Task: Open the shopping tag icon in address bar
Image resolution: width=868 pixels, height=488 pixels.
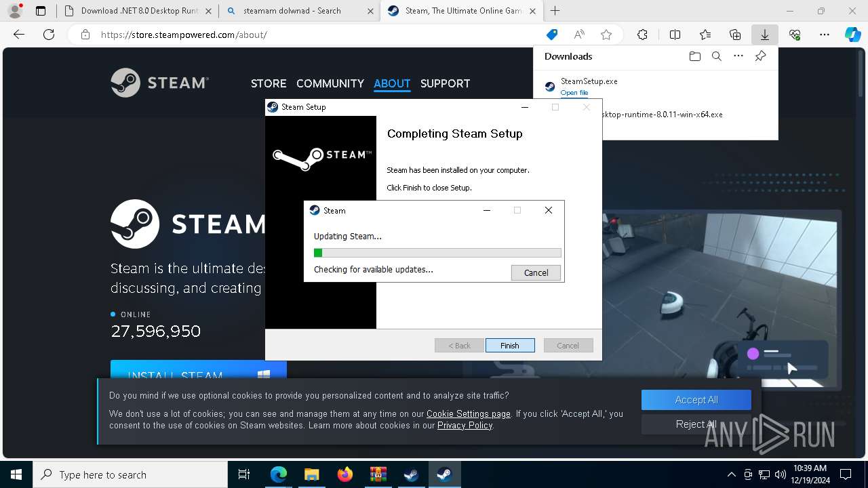Action: tap(552, 35)
